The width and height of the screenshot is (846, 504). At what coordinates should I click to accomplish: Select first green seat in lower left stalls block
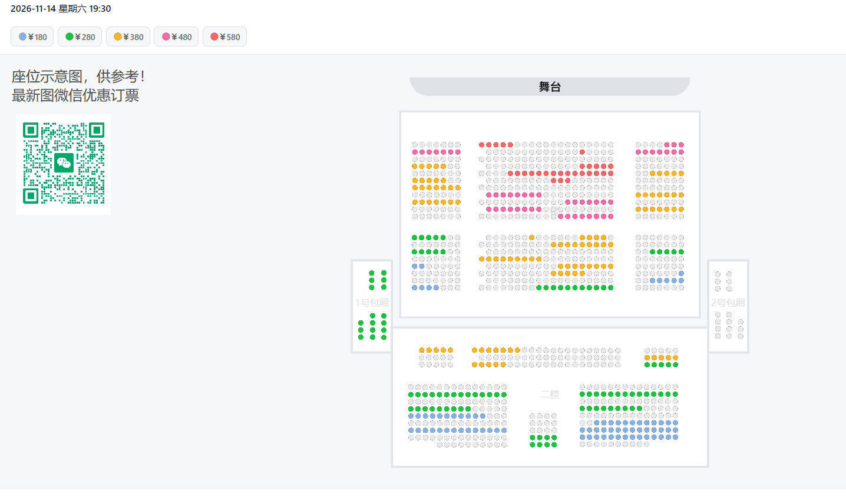[415, 238]
